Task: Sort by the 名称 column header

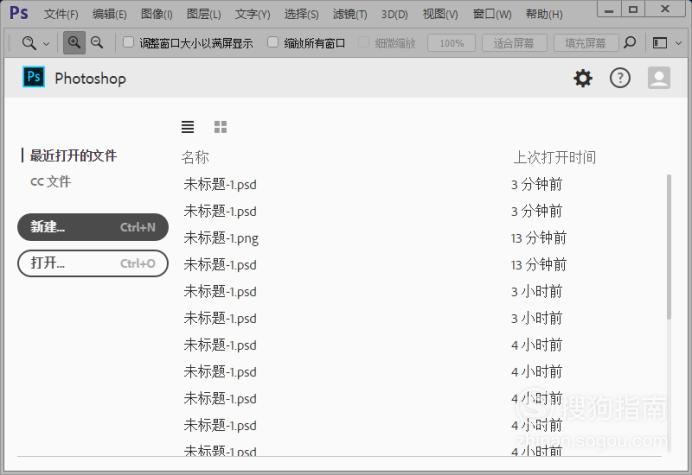Action: [195, 157]
